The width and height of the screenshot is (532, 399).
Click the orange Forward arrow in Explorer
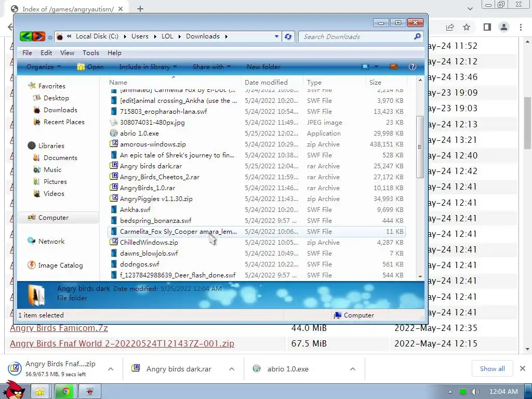click(38, 36)
